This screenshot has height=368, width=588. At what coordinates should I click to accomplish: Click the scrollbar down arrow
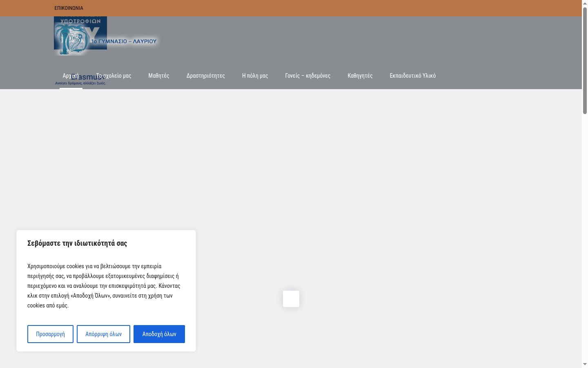point(585,364)
